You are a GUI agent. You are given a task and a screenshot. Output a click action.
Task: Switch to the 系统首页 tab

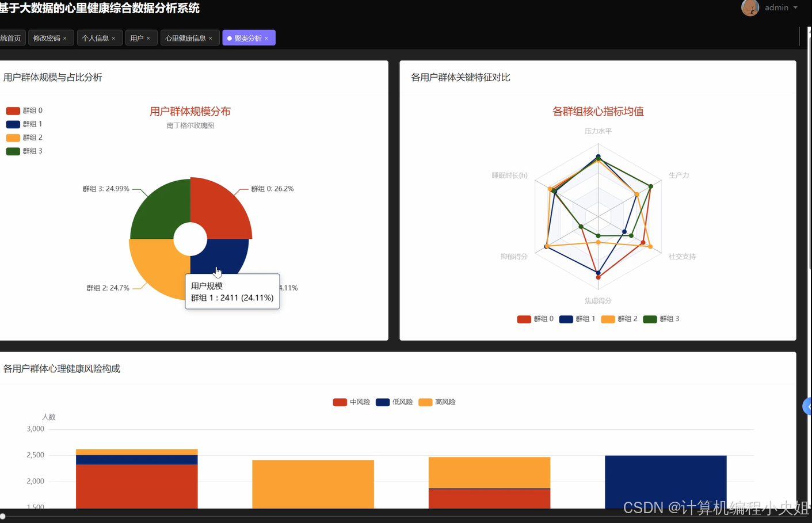pos(10,38)
